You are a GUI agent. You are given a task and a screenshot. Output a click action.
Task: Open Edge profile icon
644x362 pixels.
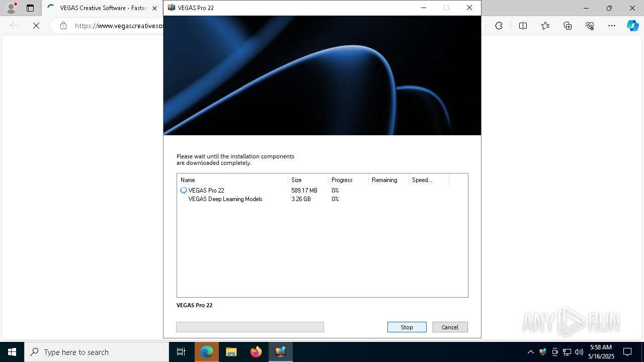pos(11,8)
